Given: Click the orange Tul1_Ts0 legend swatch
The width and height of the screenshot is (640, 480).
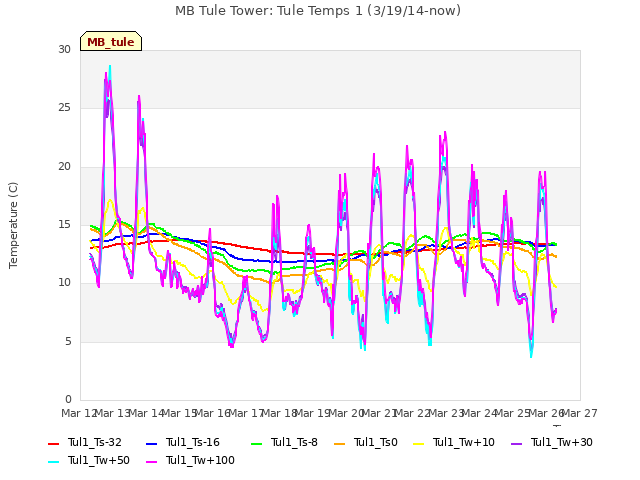Looking at the screenshot, I should click(339, 443).
